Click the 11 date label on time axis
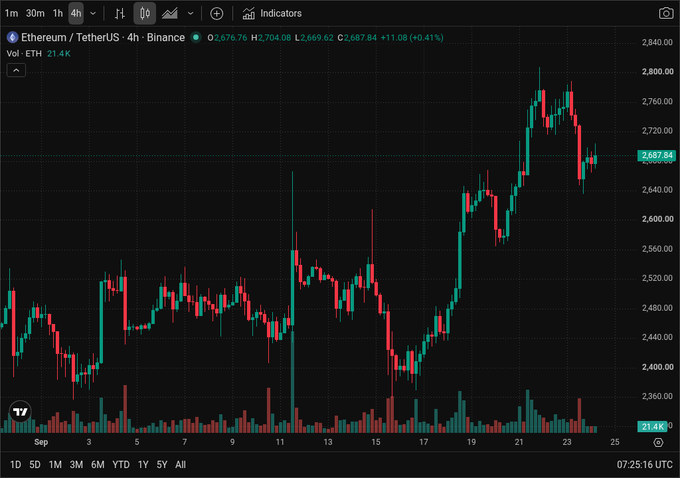This screenshot has height=478, width=680. click(280, 442)
